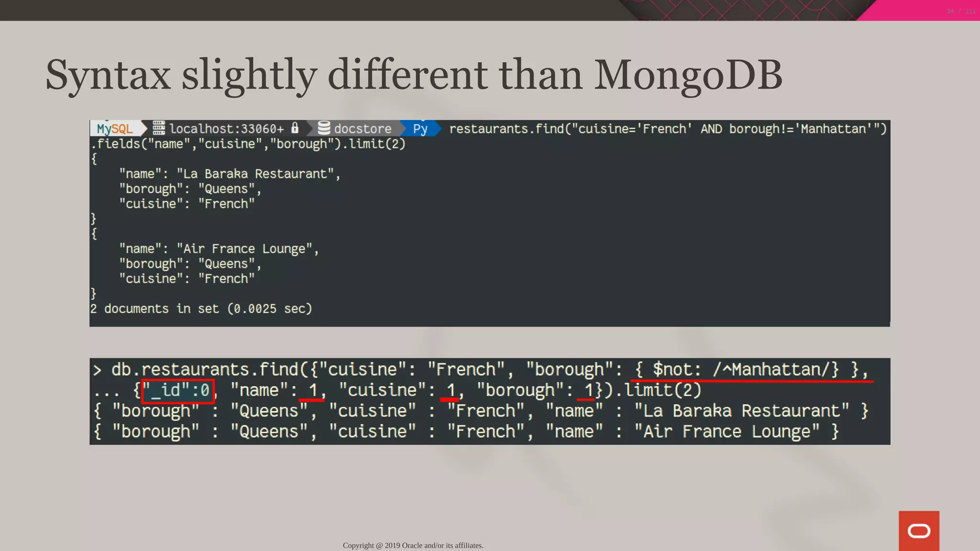Click db.restaurants.find in the MongoDB prompt
The height and width of the screenshot is (551, 980).
pos(205,370)
